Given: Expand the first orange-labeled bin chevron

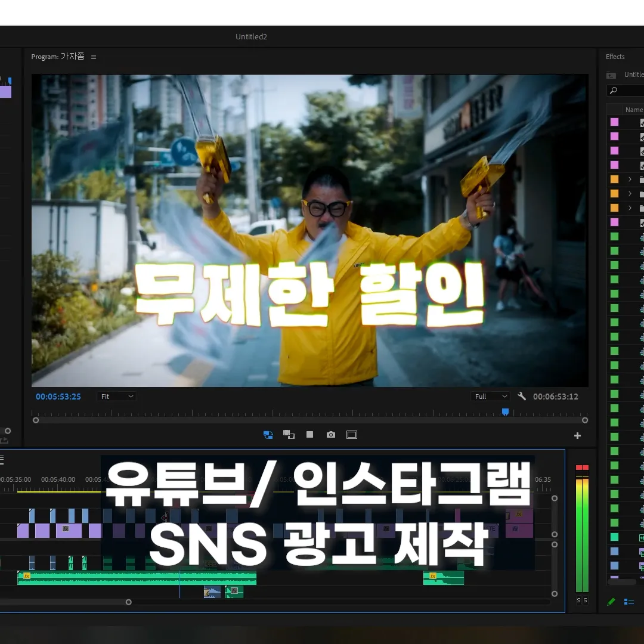Looking at the screenshot, I should 630,179.
